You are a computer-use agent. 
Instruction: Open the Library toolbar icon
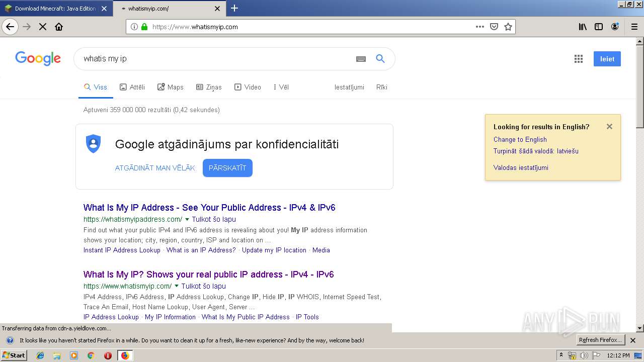pos(583,27)
